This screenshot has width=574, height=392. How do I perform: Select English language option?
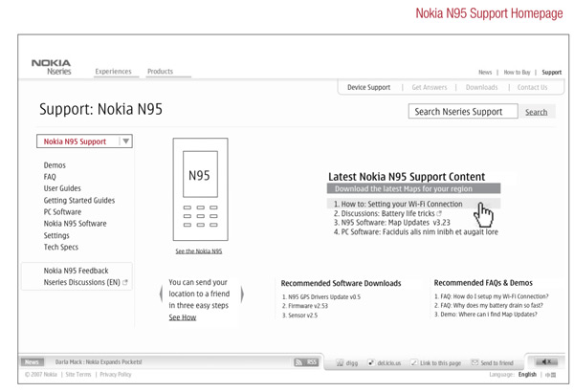coord(527,375)
